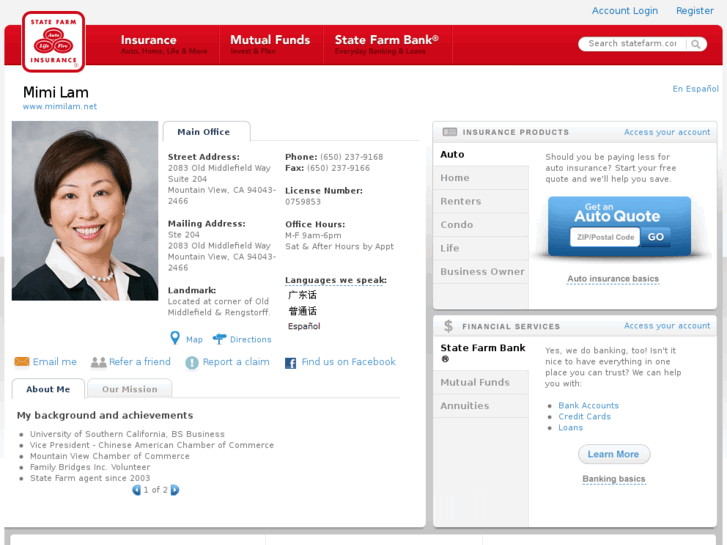Open the State Farm Bank menu
Viewport: 727px width, 545px height.
387,45
